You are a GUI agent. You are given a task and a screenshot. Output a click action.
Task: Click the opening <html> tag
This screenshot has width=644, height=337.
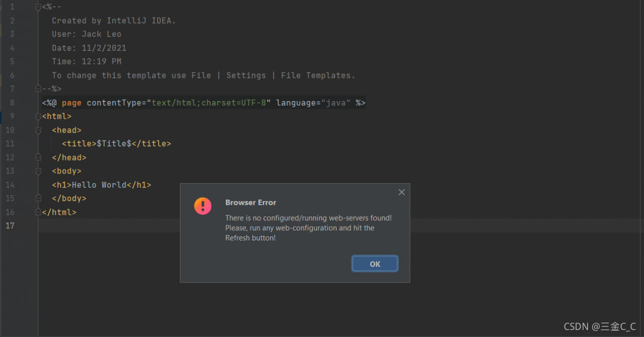tap(57, 116)
